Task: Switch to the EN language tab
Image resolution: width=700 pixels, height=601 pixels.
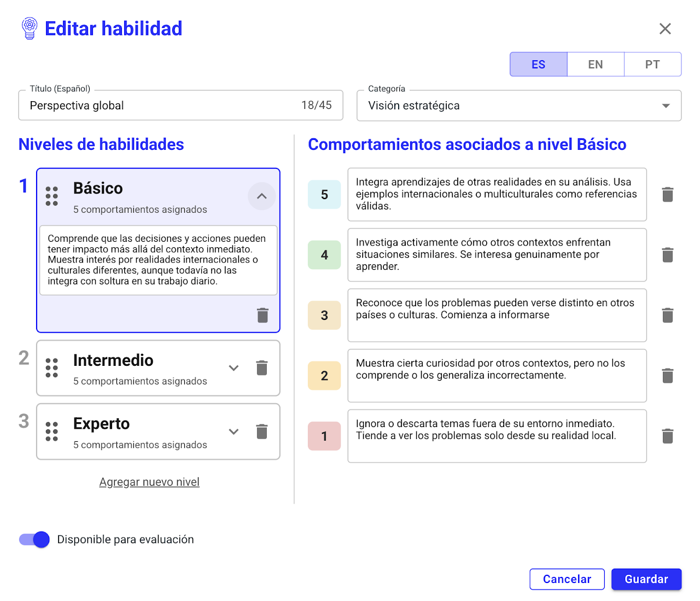Action: tap(595, 65)
